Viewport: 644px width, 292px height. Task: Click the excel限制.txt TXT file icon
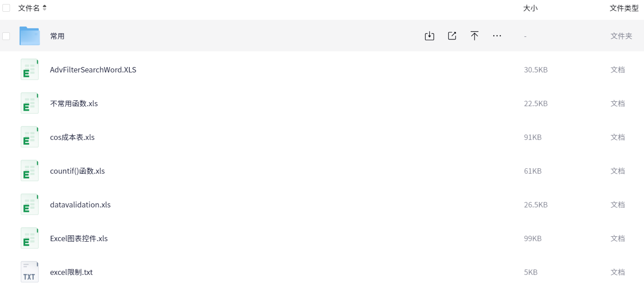click(x=30, y=272)
